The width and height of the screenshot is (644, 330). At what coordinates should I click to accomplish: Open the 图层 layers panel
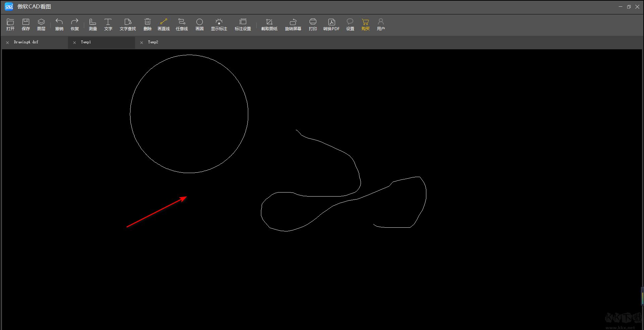41,24
